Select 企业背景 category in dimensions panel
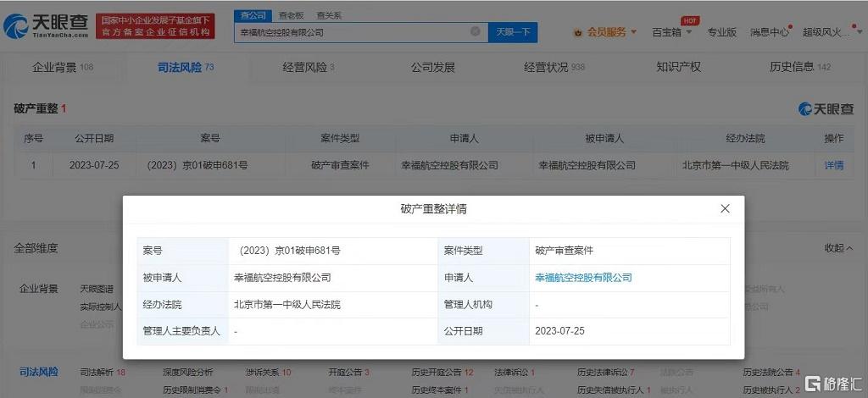Viewport: 868px width, 398px height. pos(39,289)
